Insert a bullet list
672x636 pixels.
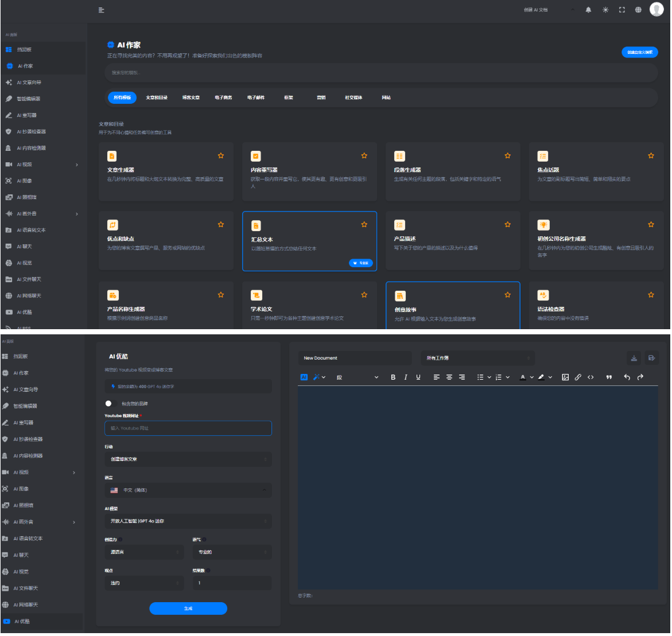click(x=480, y=377)
